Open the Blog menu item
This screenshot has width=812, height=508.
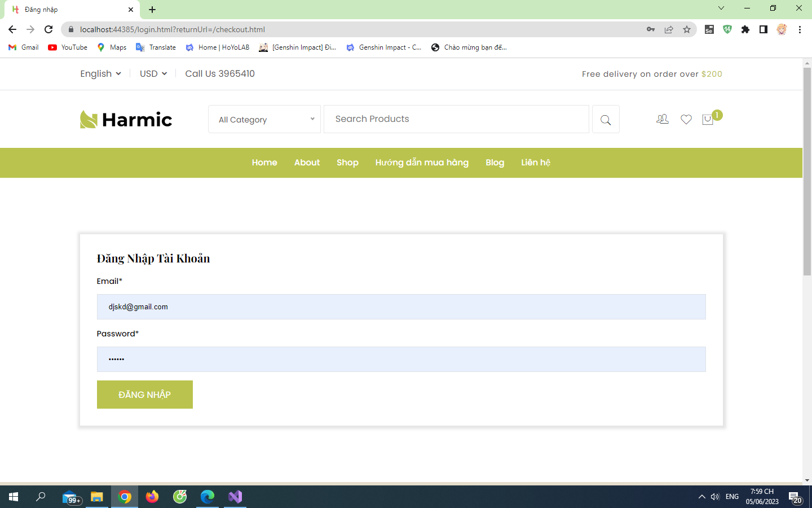pyautogui.click(x=495, y=163)
